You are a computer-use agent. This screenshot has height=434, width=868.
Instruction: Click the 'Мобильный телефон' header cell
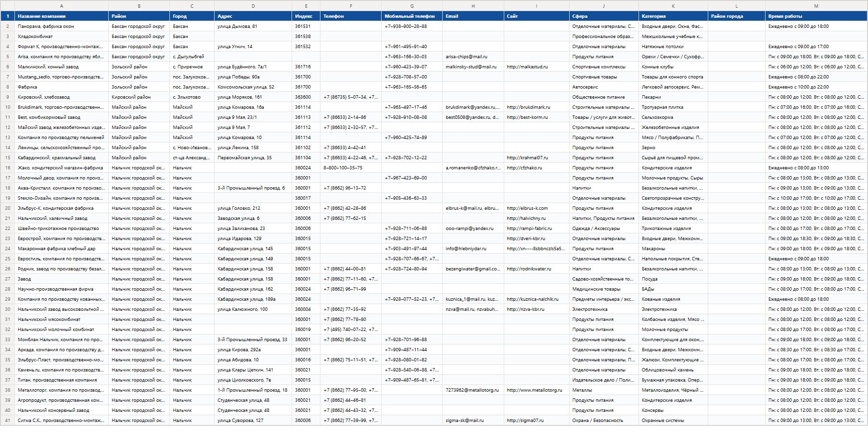(412, 16)
